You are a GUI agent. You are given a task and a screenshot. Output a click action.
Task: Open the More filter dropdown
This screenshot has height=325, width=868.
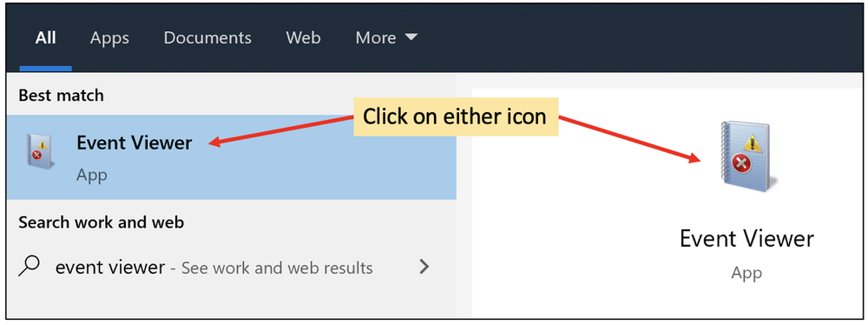tap(386, 37)
